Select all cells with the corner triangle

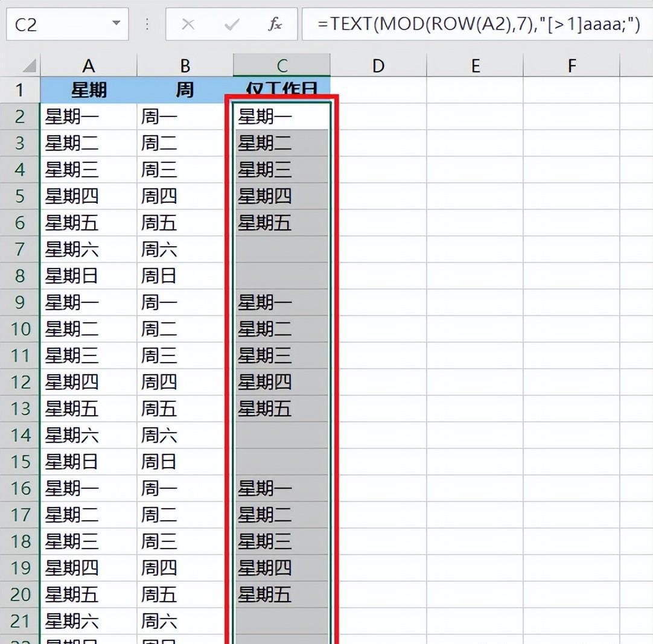[30, 66]
